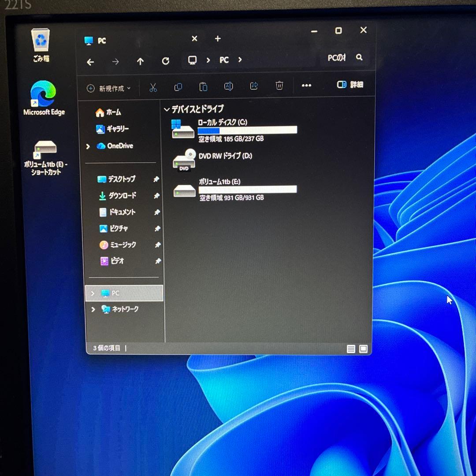This screenshot has height=476, width=476.
Task: Switch to list view using the status bar toggle
Action: tap(351, 349)
